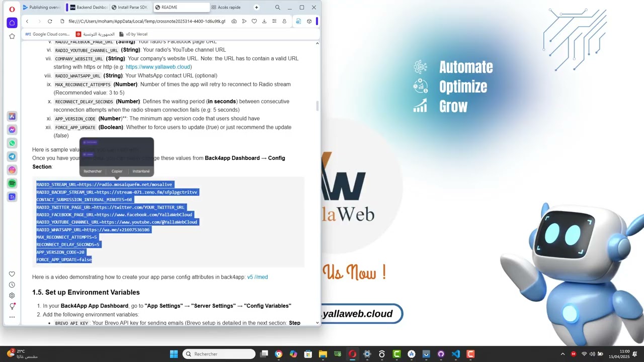Open settings gear in Opera sidebar
This screenshot has width=644, height=362.
(x=12, y=296)
